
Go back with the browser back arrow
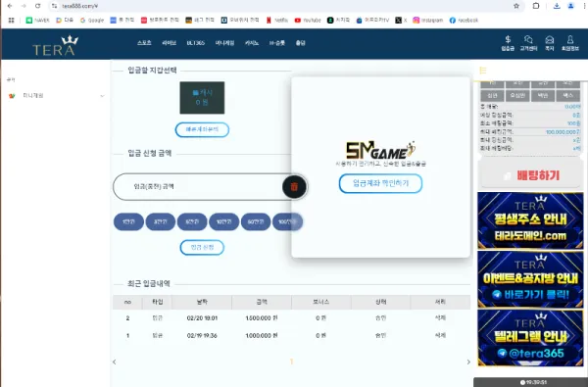coord(10,6)
